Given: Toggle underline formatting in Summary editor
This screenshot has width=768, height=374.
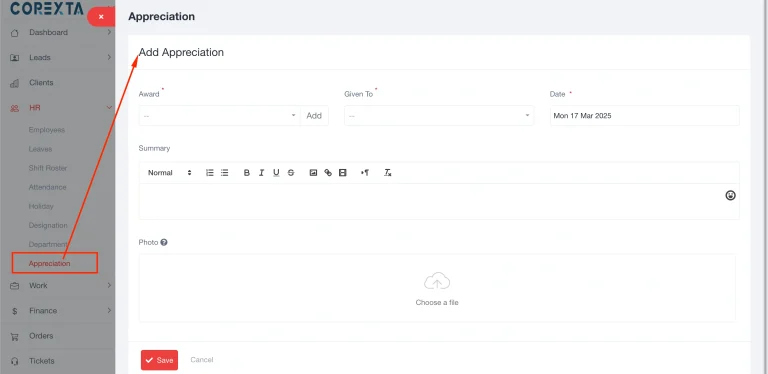Looking at the screenshot, I should click(276, 172).
